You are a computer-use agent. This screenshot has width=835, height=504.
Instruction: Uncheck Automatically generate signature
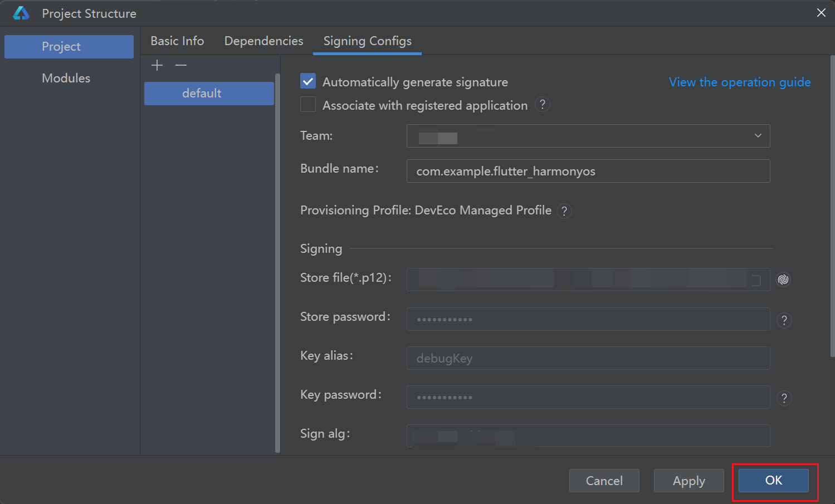(308, 81)
